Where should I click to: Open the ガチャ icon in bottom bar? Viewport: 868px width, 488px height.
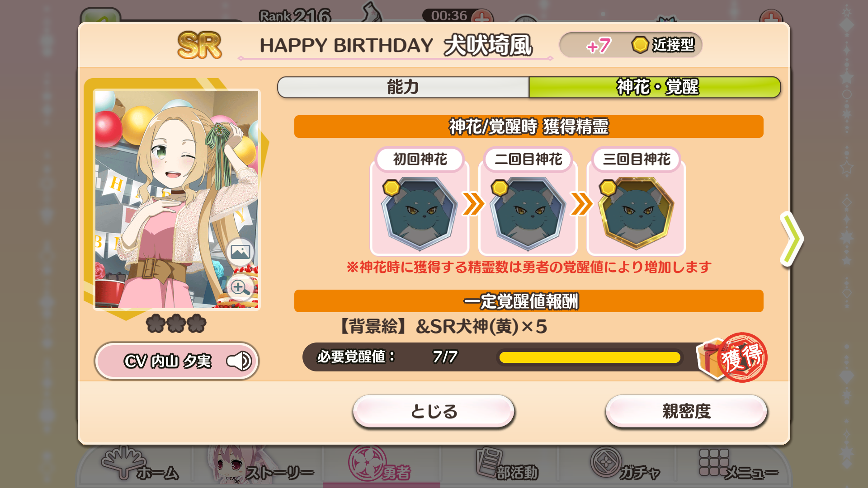click(626, 465)
